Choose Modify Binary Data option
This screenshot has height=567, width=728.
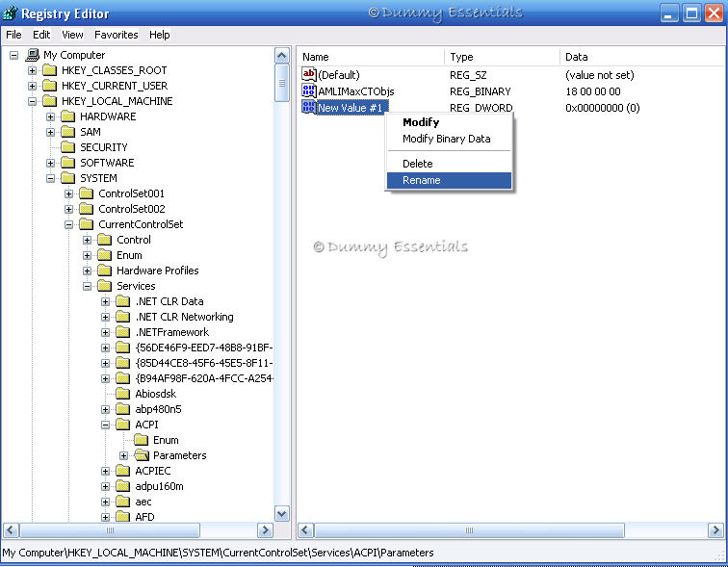coord(449,139)
